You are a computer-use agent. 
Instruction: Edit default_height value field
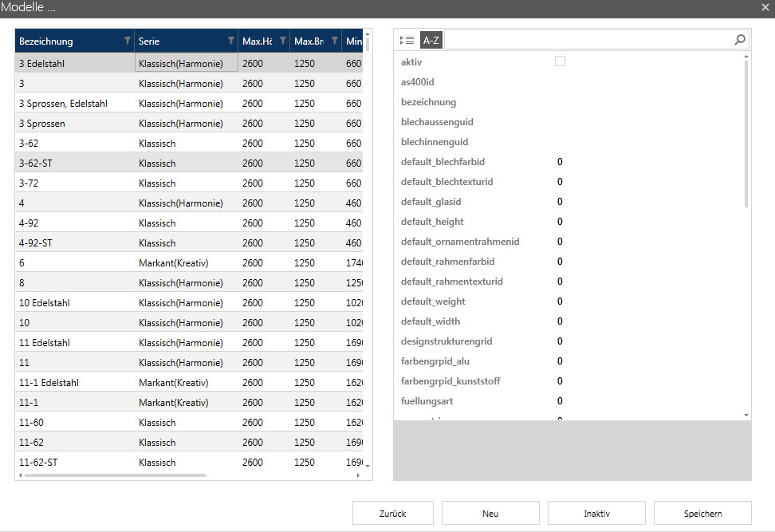coord(647,222)
